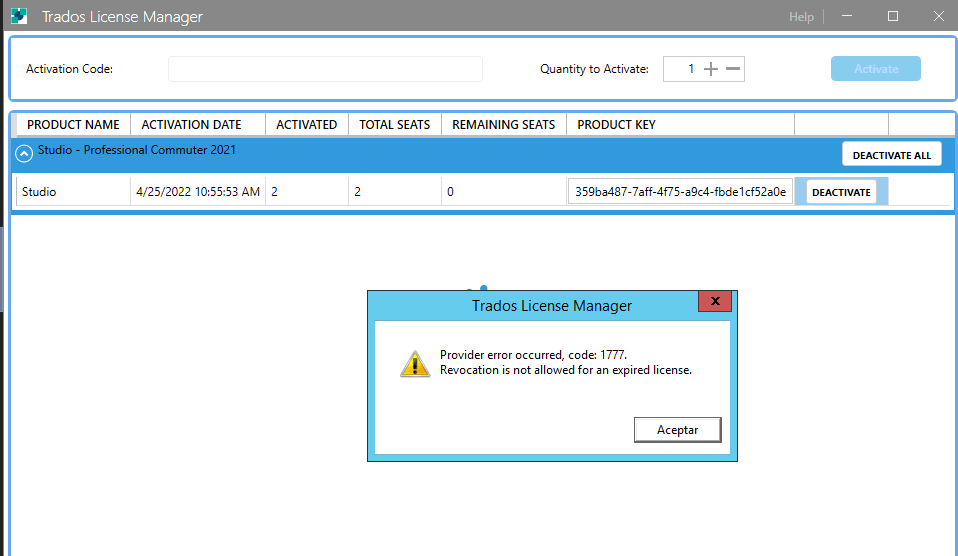
Task: Click the warning triangle icon in dialog
Action: (x=415, y=364)
